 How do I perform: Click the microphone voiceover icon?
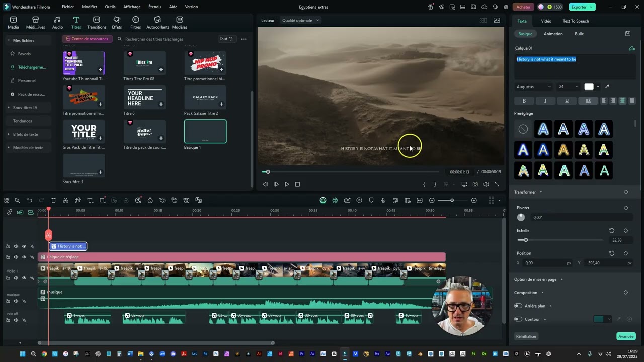pos(383,200)
